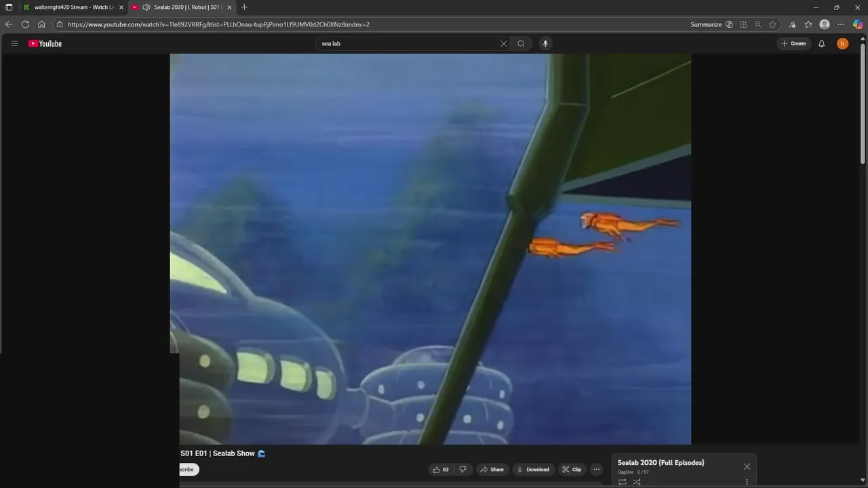Click the Create button
868x488 pixels.
[794, 43]
